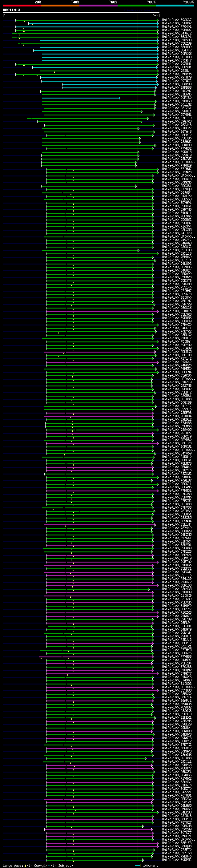Open hit UniRef100_Q0PQ90
Image resolution: width=197 pixels, height=868 pixels.
click(177, 846)
